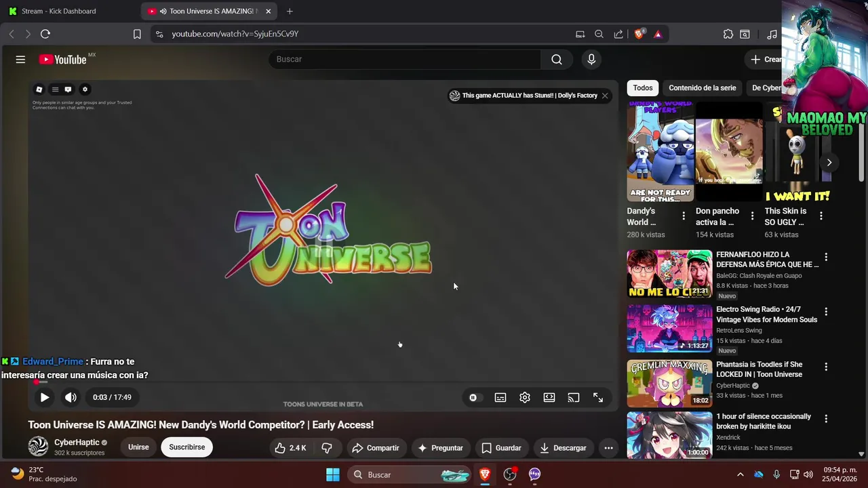The height and width of the screenshot is (488, 868).
Task: Open the volume icon in system tray
Action: (x=808, y=474)
